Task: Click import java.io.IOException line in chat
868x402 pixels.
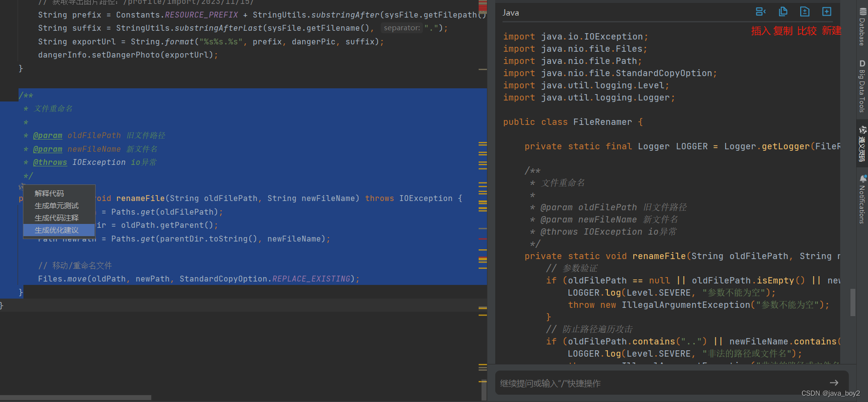Action: [576, 37]
